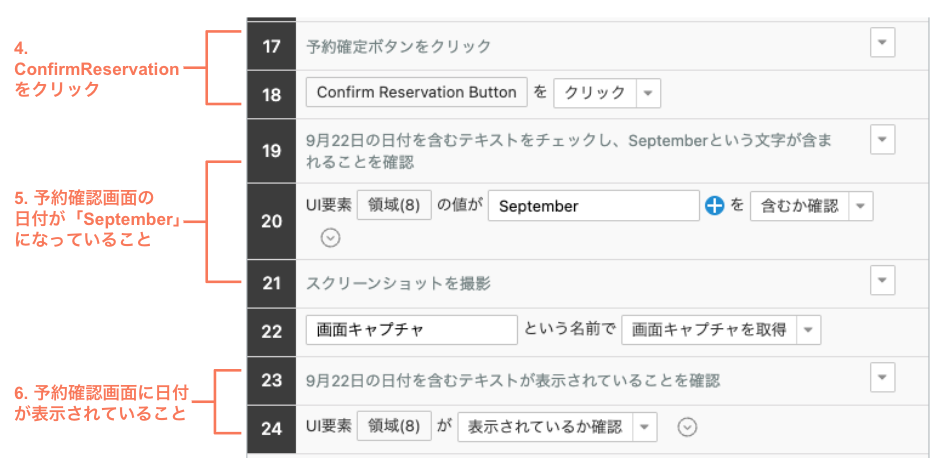Select step number 20 row header
This screenshot has height=470, width=938.
point(272,221)
